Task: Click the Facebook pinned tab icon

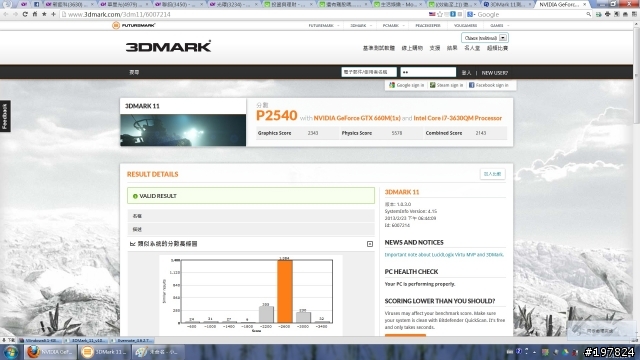Action: [36, 4]
